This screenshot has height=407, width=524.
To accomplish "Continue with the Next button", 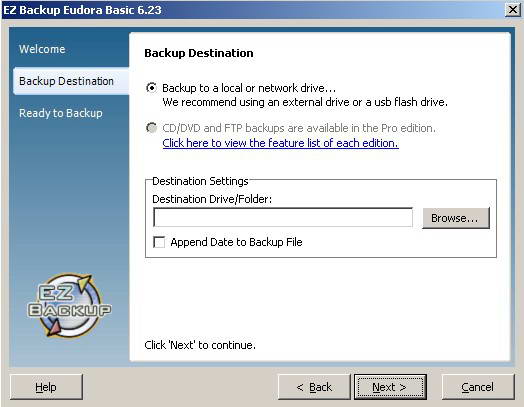I will point(390,387).
